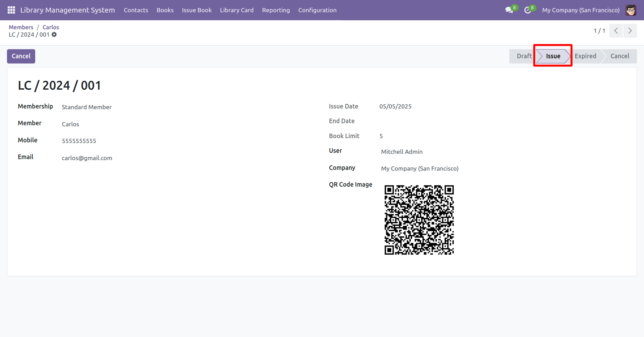Image resolution: width=644 pixels, height=337 pixels.
Task: Open the Books menu
Action: click(x=165, y=10)
